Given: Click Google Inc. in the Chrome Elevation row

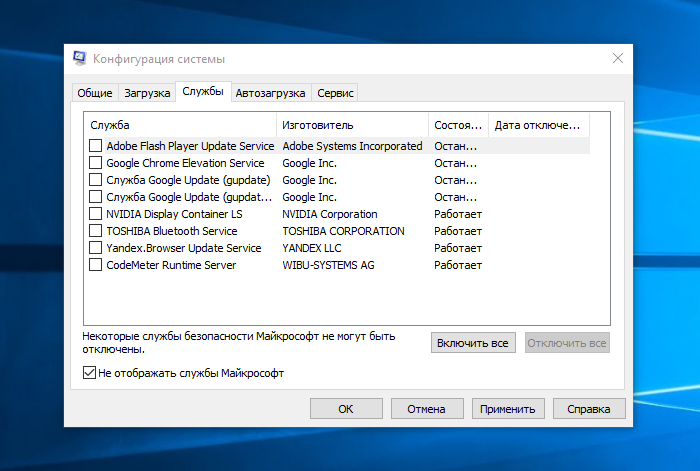Looking at the screenshot, I should click(x=309, y=163).
